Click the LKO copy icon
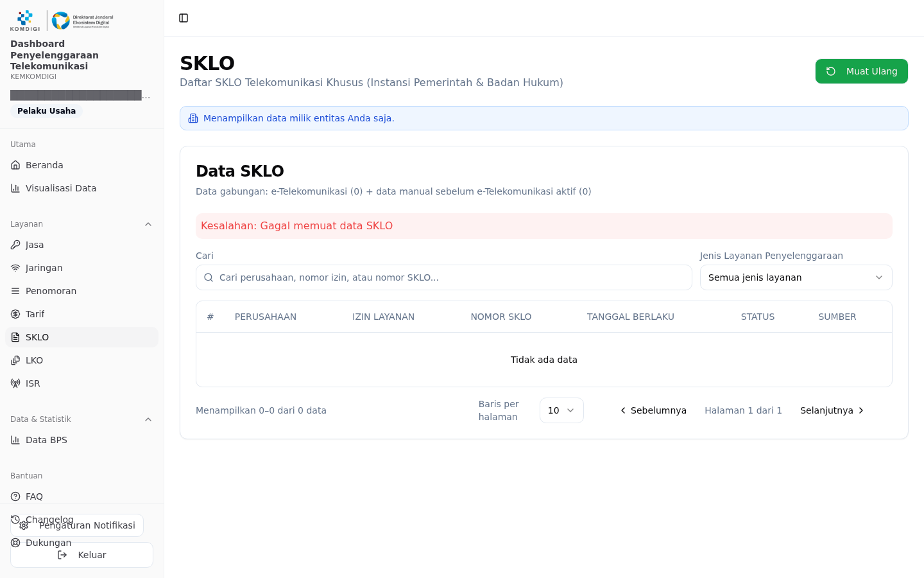The image size is (924, 578). pyautogui.click(x=15, y=360)
